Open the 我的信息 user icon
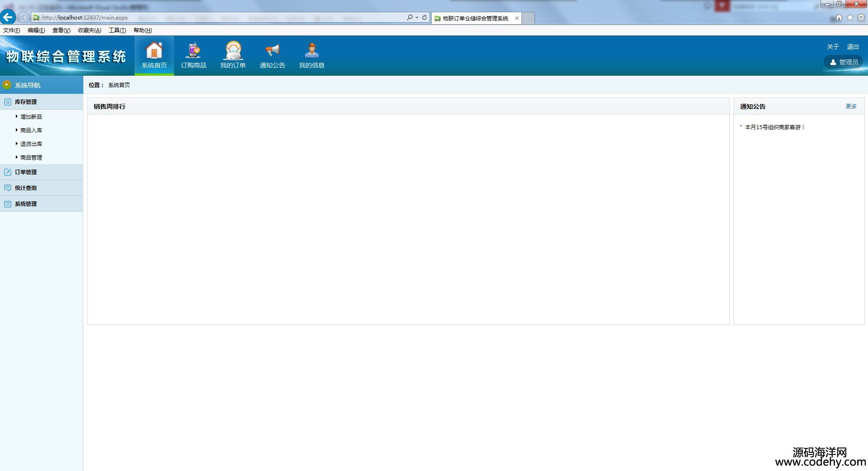The image size is (868, 471). click(312, 50)
